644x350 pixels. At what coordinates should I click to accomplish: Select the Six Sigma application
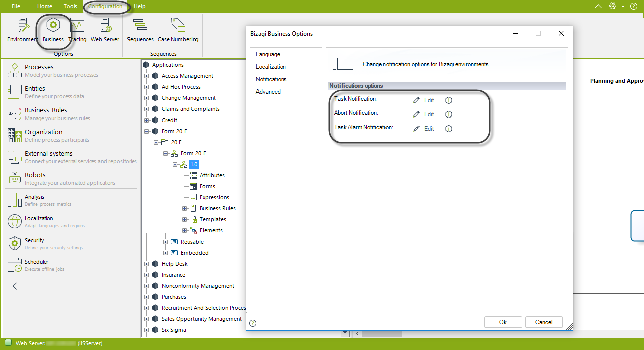(x=174, y=330)
